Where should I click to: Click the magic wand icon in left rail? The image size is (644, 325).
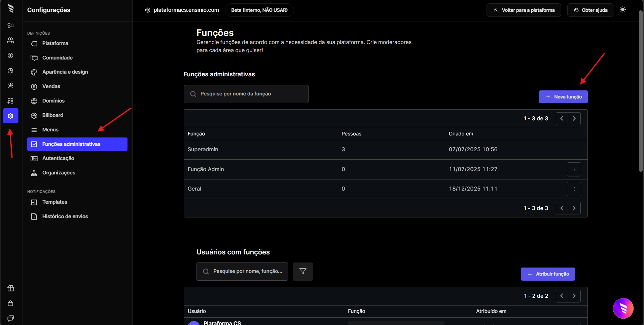click(x=10, y=86)
